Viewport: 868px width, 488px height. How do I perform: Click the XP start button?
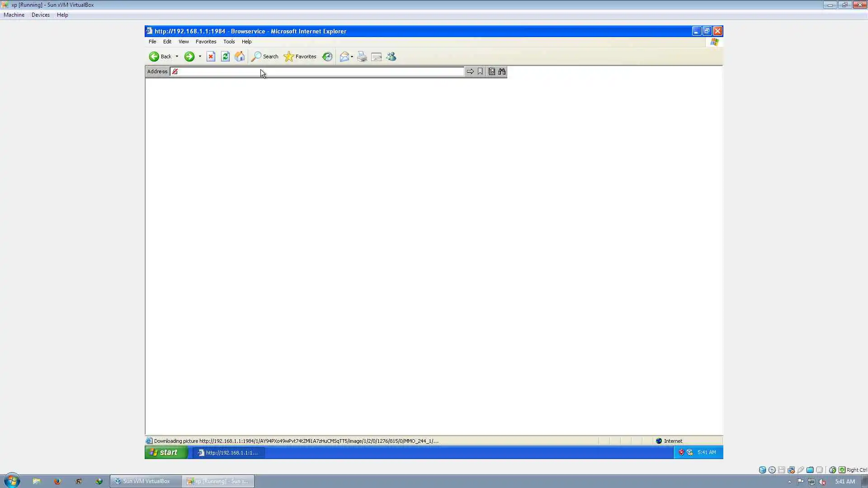(x=166, y=452)
